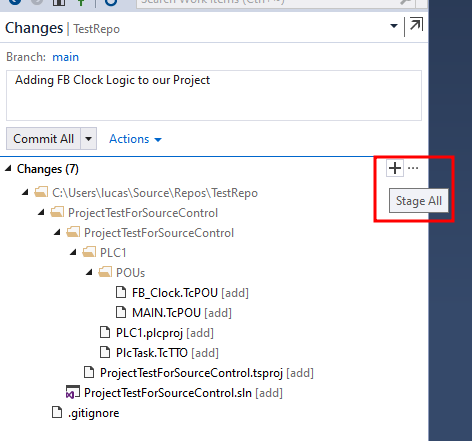Click the PLC1 folder icon
Viewport: 472px width, 441px height.
click(89, 252)
